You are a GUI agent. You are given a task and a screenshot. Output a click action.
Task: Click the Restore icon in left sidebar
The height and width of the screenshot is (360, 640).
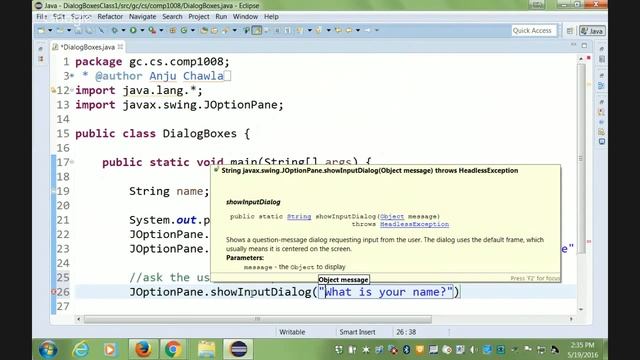point(40,49)
